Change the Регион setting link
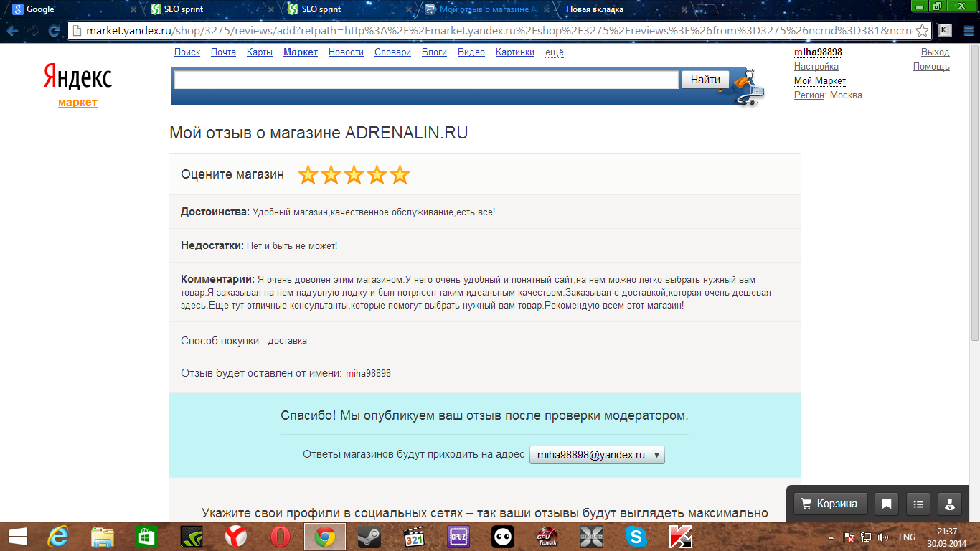 (x=809, y=95)
